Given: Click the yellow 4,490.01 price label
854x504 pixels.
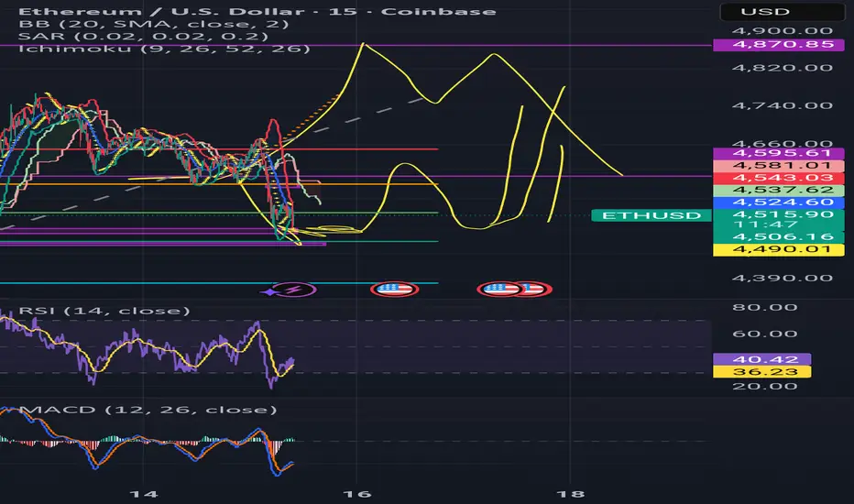Looking at the screenshot, I should 779,249.
